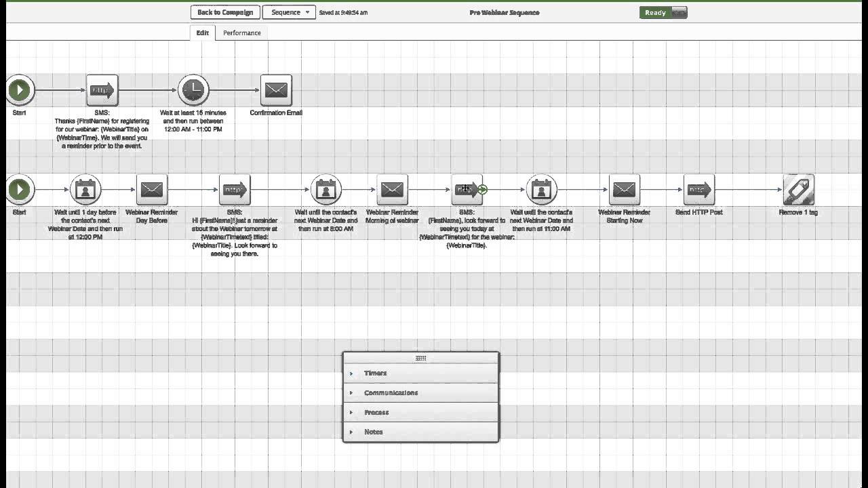Click the 'Send HTTP Post' label
Screen dimensions: 868x488
(x=699, y=212)
